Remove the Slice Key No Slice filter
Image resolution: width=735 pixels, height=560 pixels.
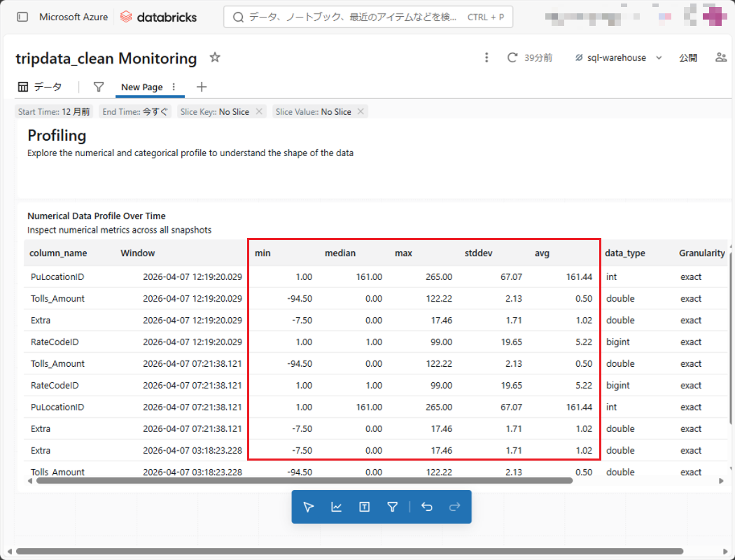(259, 111)
